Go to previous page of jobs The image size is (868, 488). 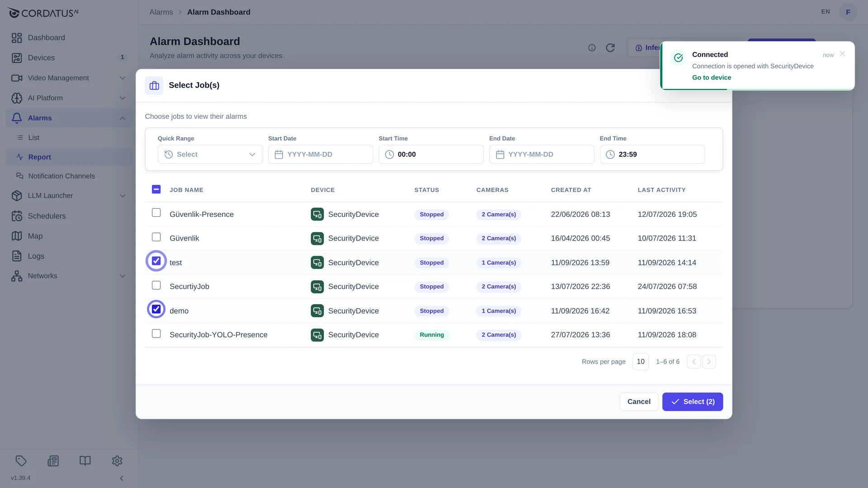pos(693,361)
